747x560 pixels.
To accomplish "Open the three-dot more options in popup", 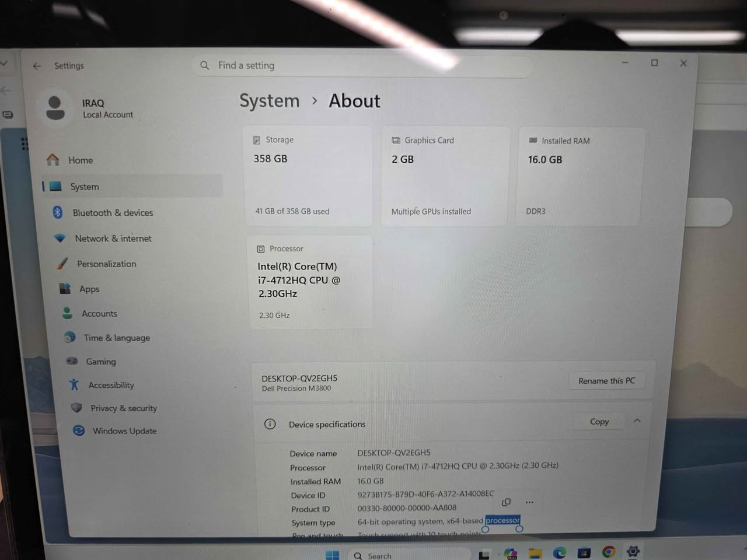I will (x=529, y=502).
